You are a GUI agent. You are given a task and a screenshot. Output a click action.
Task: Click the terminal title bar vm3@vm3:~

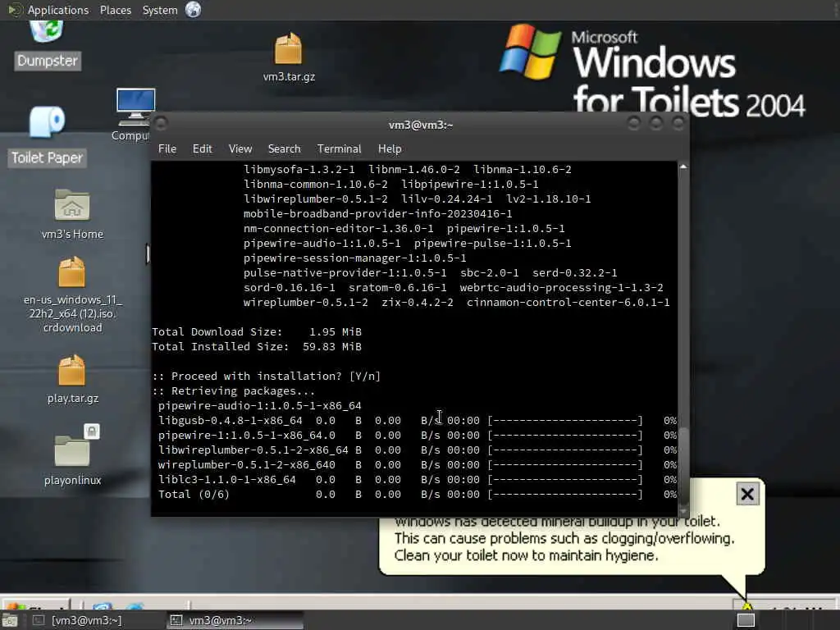click(421, 125)
